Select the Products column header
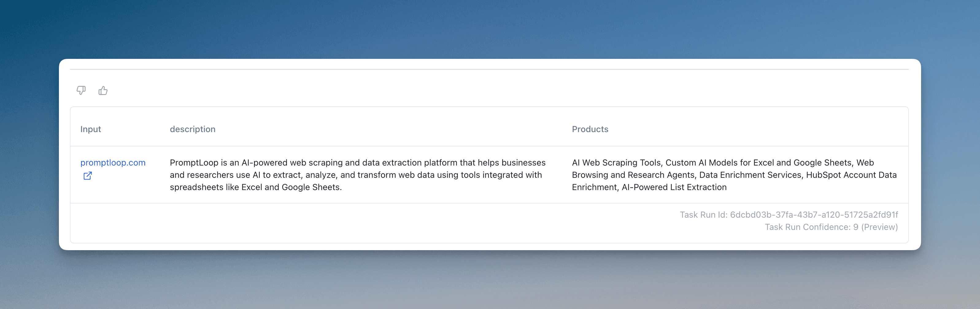The height and width of the screenshot is (309, 980). 590,129
